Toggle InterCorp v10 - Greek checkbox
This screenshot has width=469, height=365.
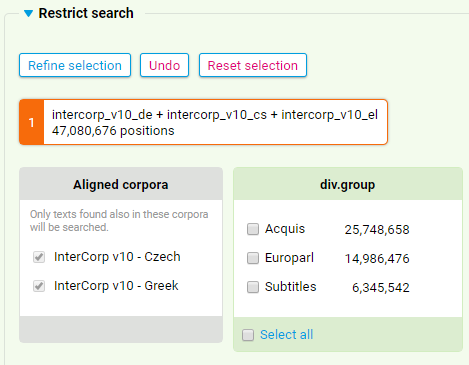(x=39, y=286)
